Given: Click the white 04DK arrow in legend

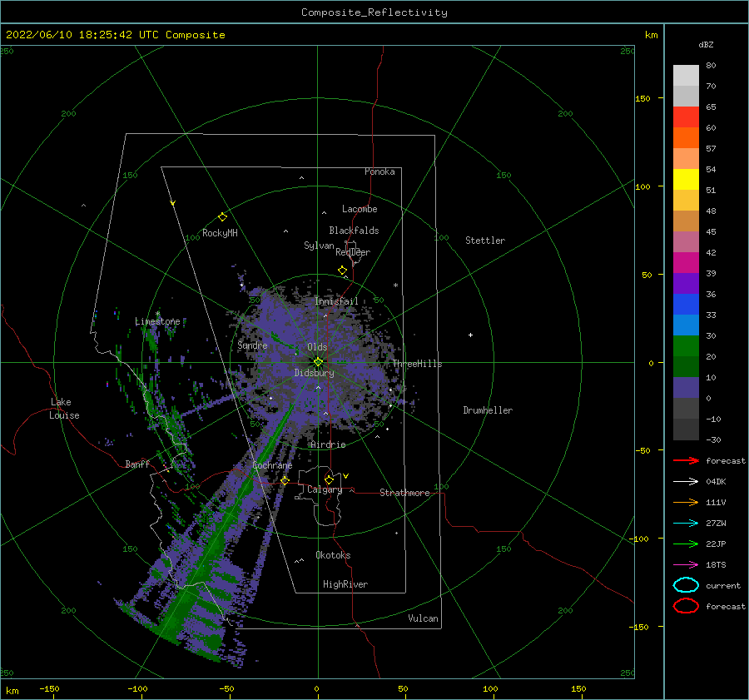Looking at the screenshot, I should tap(686, 482).
